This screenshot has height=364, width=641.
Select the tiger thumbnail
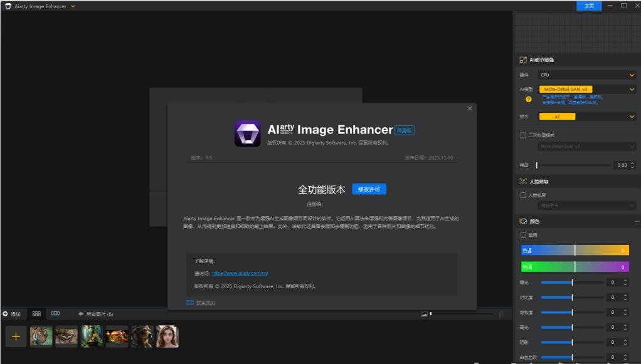41,336
